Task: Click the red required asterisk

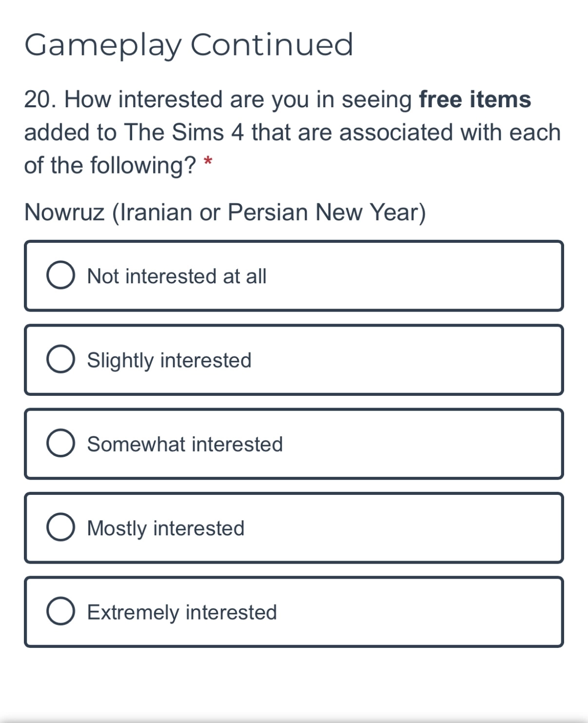Action: (x=208, y=161)
